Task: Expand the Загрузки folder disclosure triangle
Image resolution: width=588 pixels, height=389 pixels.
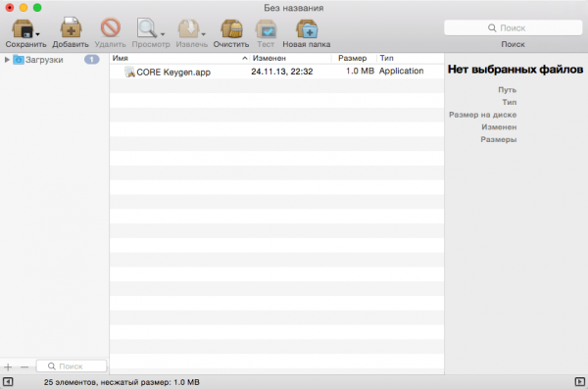Action: [x=7, y=59]
